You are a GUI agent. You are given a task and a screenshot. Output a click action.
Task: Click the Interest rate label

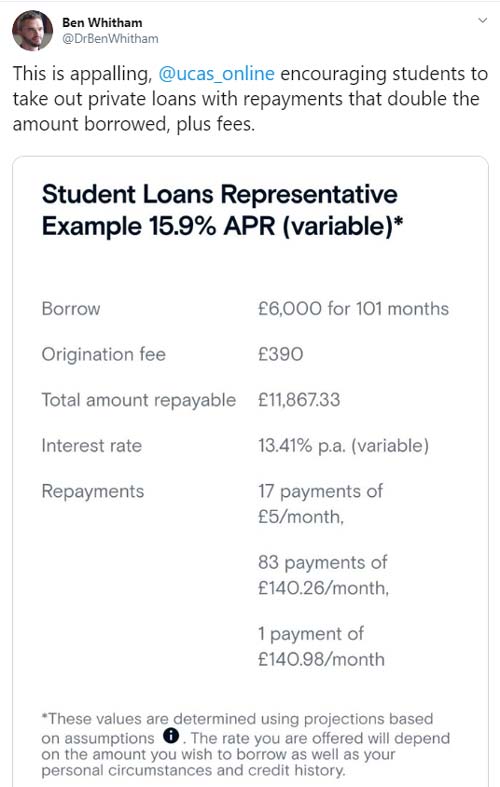(x=92, y=446)
